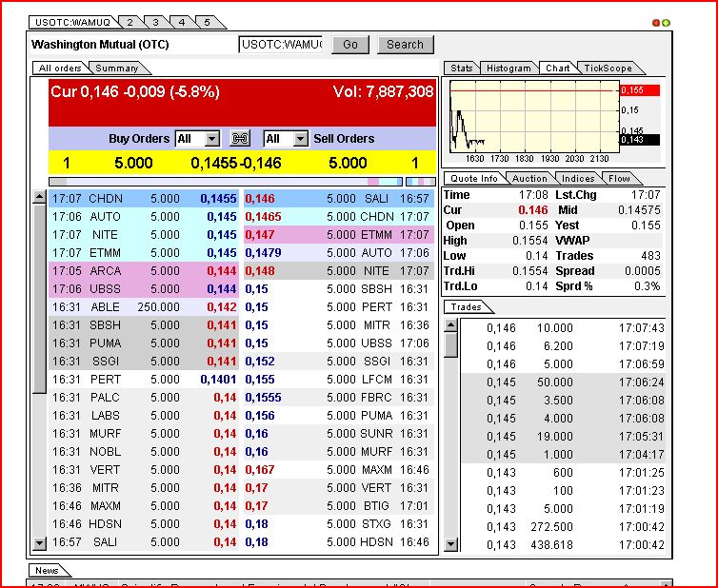Click the trade at 17:07:43
Image resolution: width=718 pixels, height=588 pixels.
(x=563, y=328)
